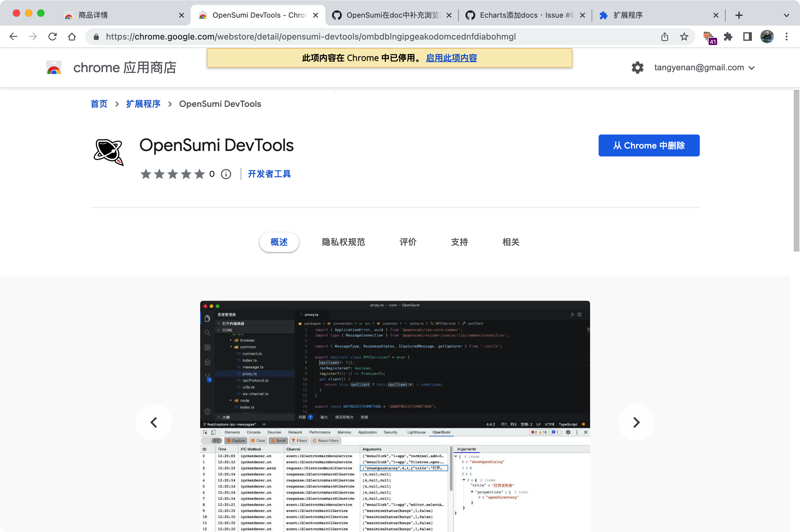This screenshot has width=800, height=532.
Task: Open the Chrome three-dot menu
Action: [786, 37]
